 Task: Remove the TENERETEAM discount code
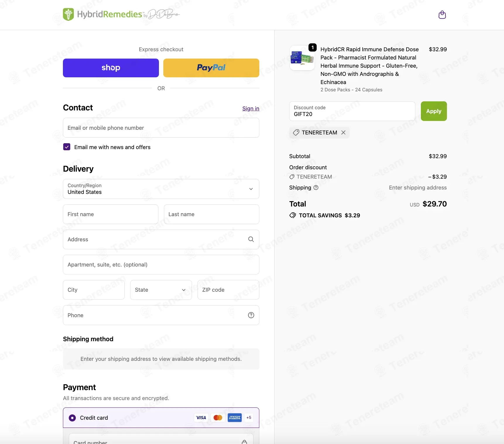pos(343,132)
